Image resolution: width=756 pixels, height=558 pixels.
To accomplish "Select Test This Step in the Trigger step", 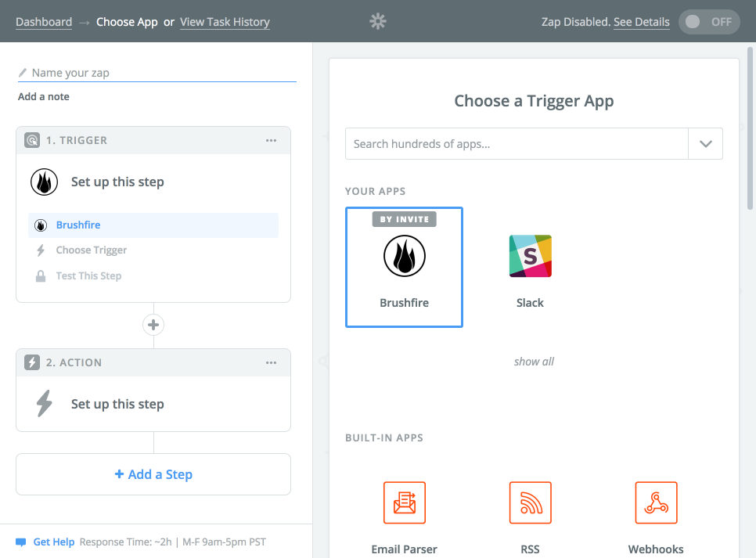I will click(88, 275).
